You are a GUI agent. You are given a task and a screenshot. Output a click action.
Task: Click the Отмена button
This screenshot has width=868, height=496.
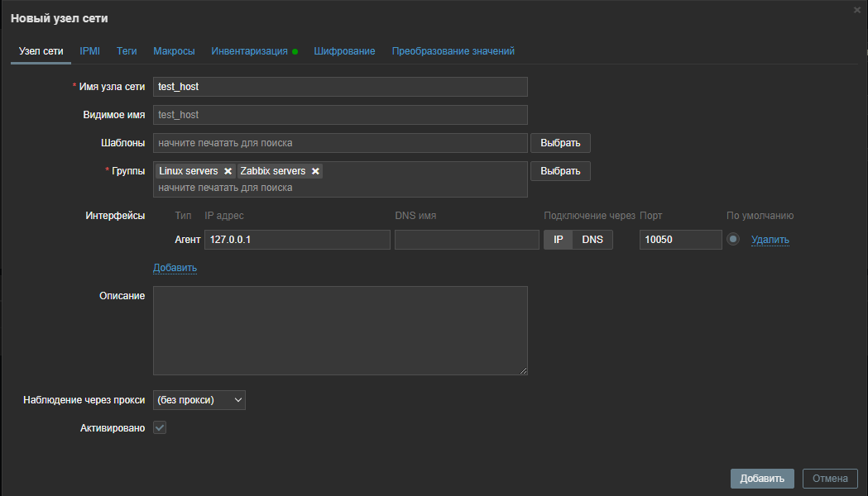[830, 479]
